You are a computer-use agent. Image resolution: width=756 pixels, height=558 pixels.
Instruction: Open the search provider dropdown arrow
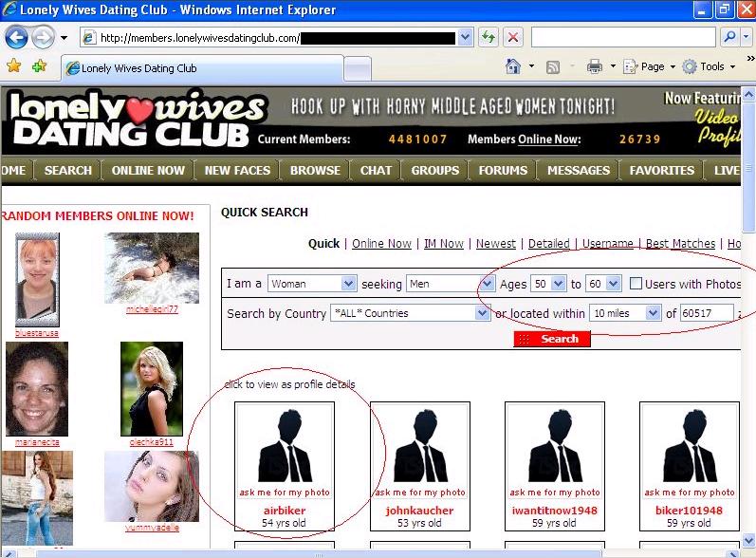click(x=746, y=37)
